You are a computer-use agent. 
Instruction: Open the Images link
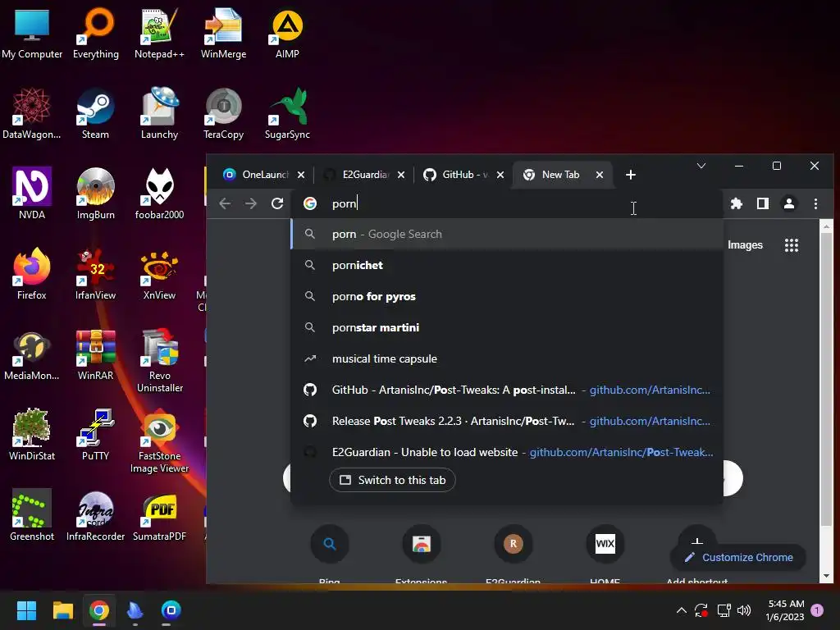click(745, 244)
